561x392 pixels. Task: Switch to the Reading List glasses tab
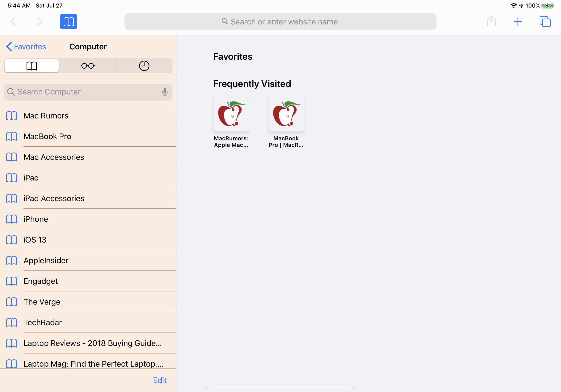coord(87,66)
